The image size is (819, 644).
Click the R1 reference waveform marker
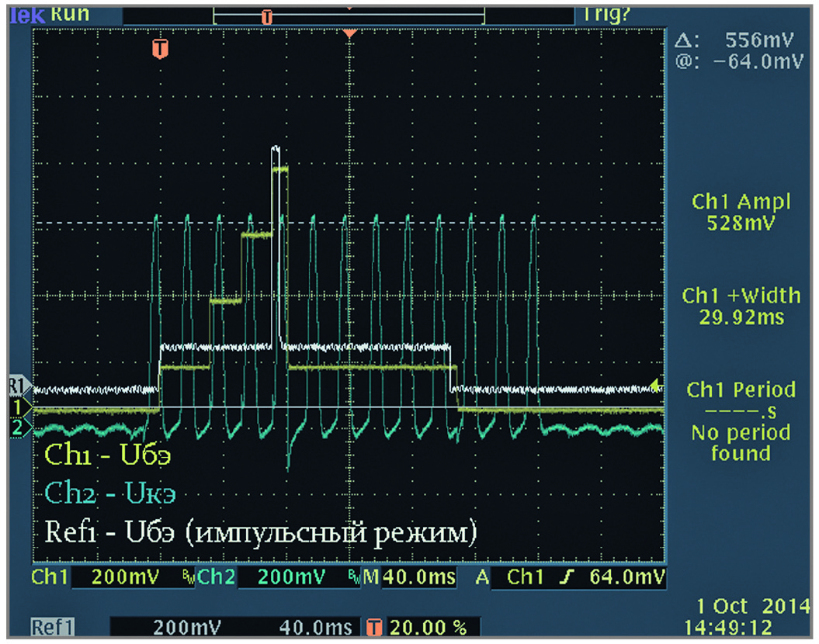tap(17, 384)
